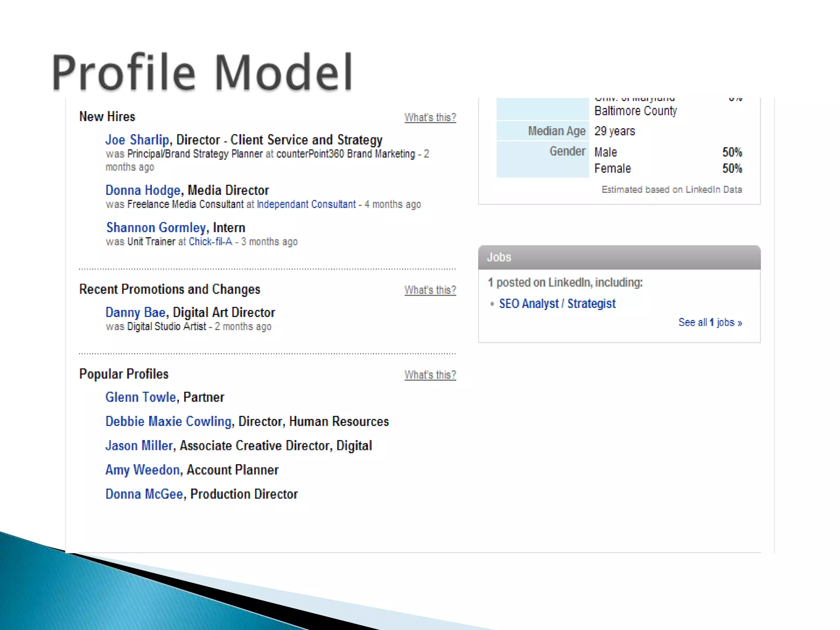Open the SEO Analyst / Strategist job
Image resolution: width=840 pixels, height=630 pixels.
(x=557, y=304)
